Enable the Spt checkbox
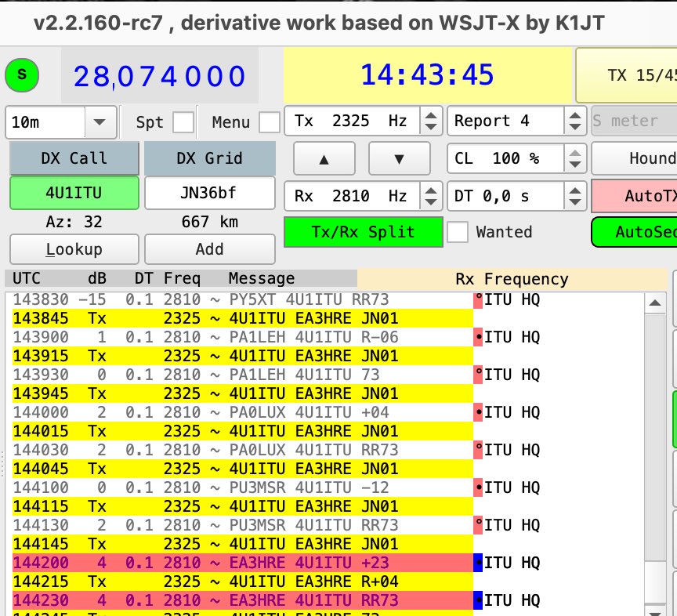The width and height of the screenshot is (677, 616). pyautogui.click(x=185, y=122)
